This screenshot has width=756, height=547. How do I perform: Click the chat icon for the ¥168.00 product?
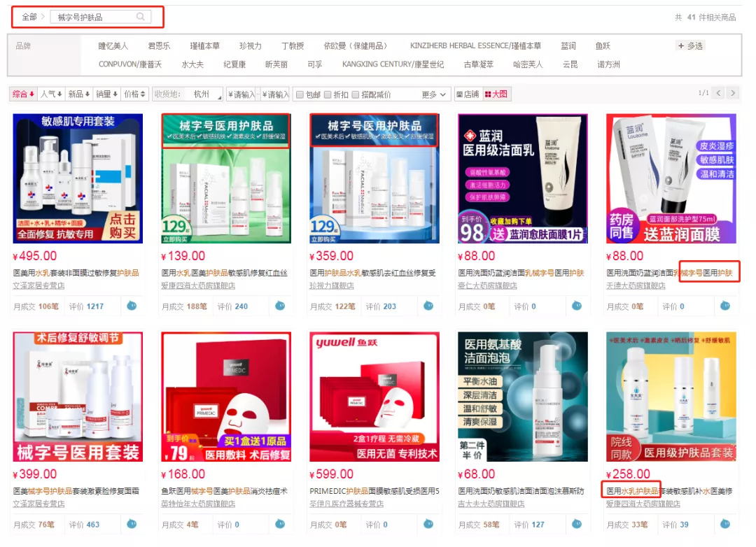point(280,524)
